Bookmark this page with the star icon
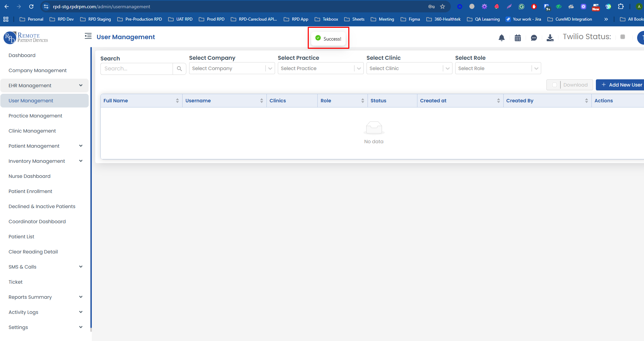The width and height of the screenshot is (644, 341). (443, 7)
